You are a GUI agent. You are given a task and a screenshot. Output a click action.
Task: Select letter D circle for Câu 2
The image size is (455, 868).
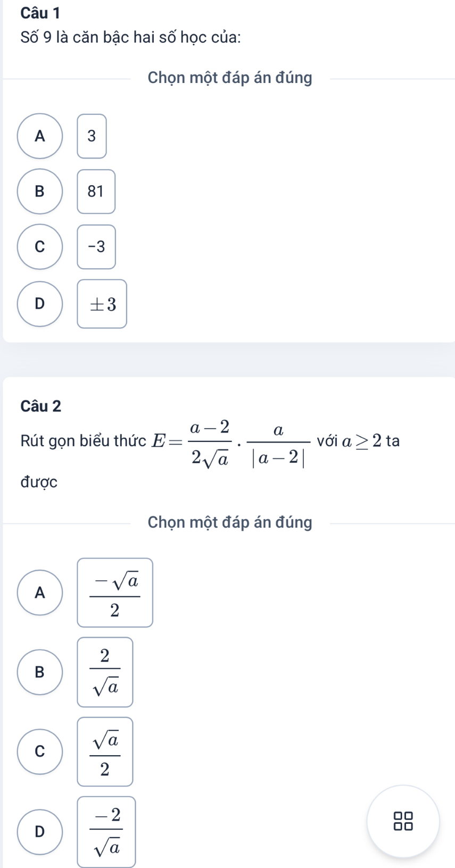coord(40,832)
